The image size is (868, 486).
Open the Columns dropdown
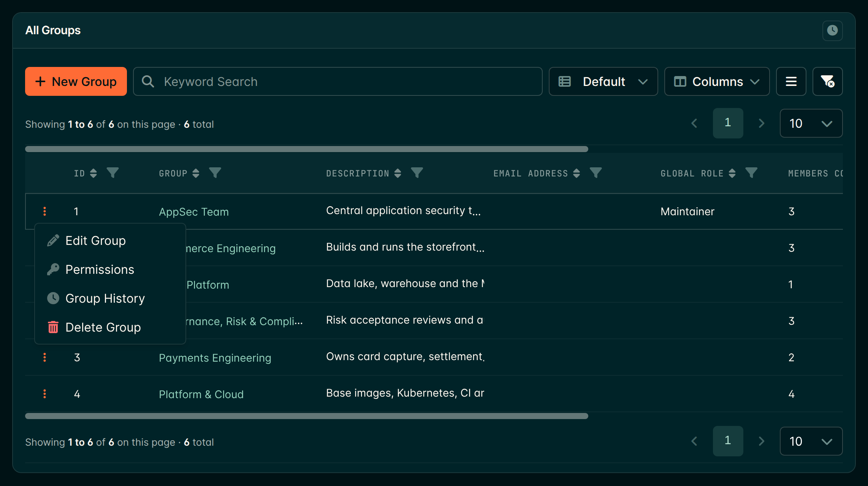[x=717, y=81]
